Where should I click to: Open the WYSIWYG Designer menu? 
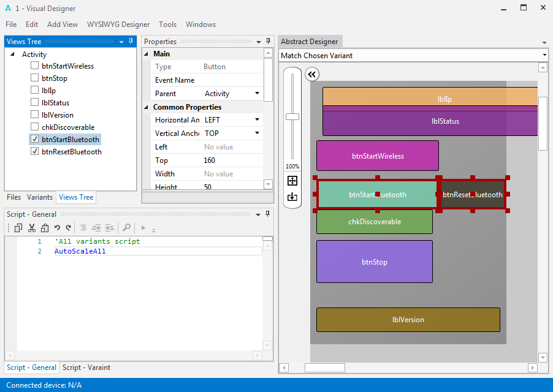coord(118,24)
